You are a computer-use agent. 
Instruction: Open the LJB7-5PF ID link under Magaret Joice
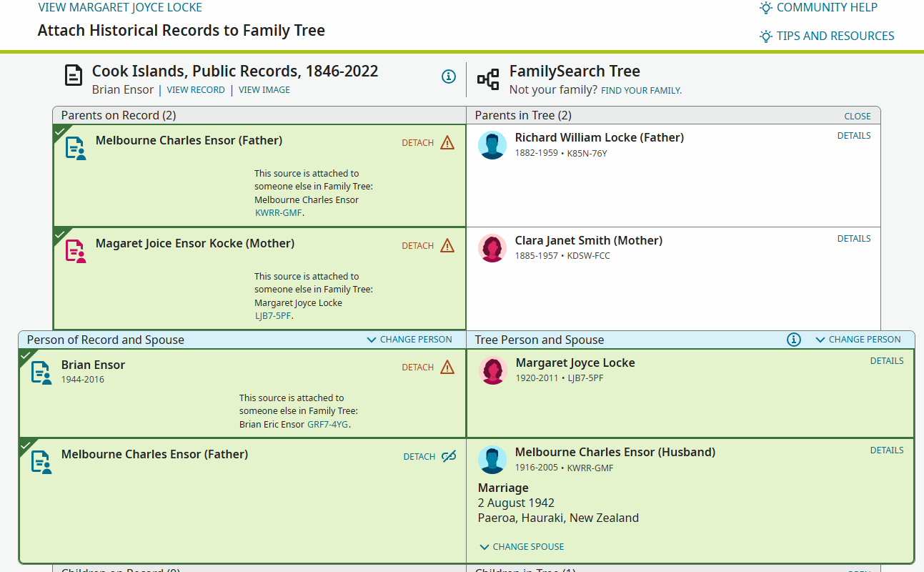(x=273, y=316)
